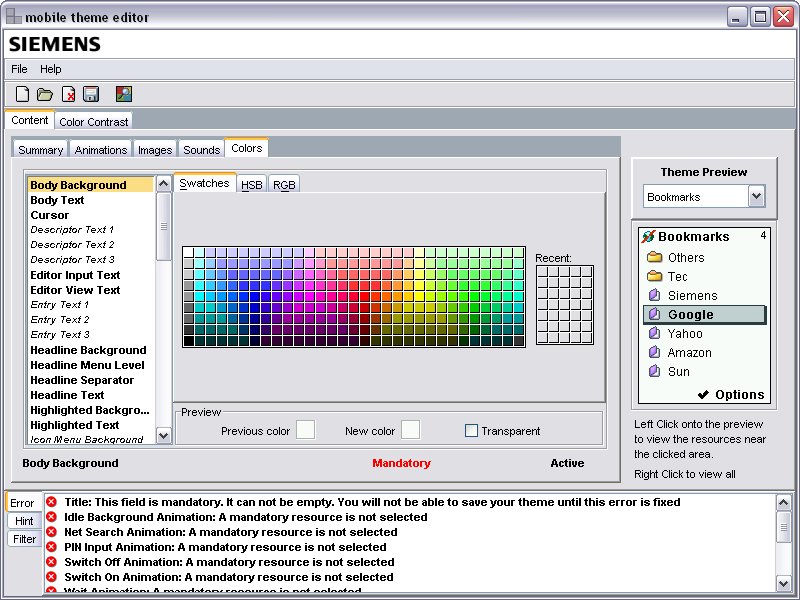Pick the white swatch in the palette's top-left corner
The image size is (800, 600).
(x=188, y=252)
